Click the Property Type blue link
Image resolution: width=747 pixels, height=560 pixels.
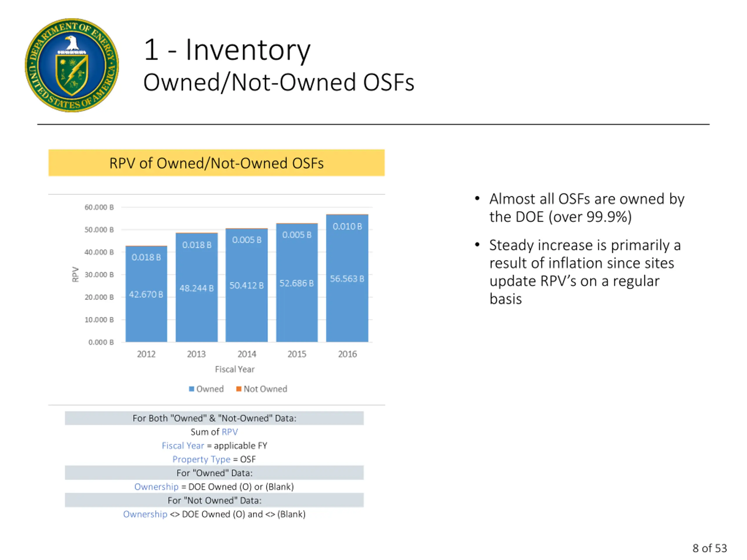coord(201,459)
